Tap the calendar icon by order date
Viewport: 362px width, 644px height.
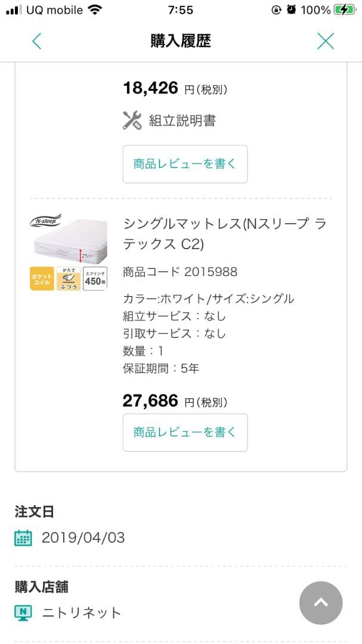[x=23, y=538]
